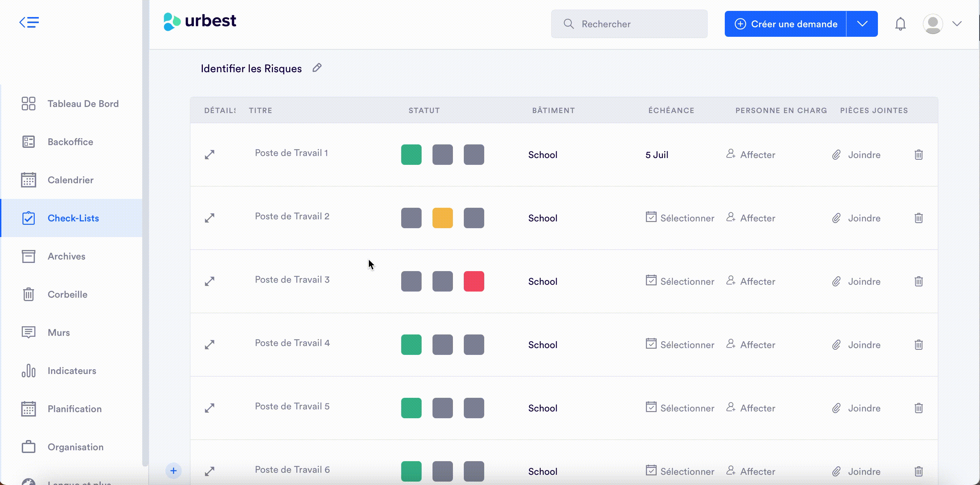Expand details of Poste de Travail 1
The image size is (980, 485).
210,155
